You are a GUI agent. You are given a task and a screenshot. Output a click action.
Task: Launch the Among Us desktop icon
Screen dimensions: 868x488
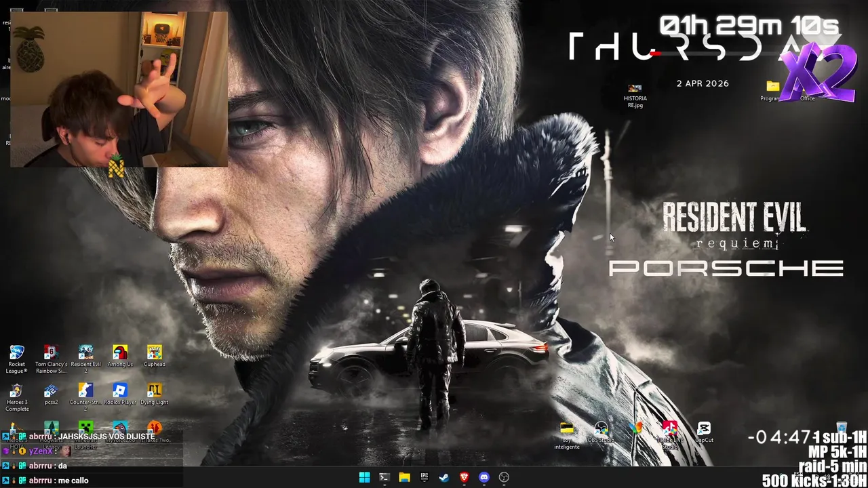[x=120, y=357]
